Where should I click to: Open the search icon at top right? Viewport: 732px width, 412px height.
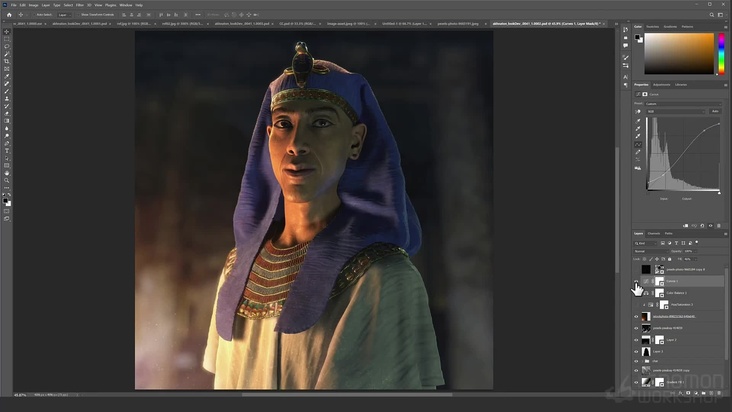coord(712,15)
